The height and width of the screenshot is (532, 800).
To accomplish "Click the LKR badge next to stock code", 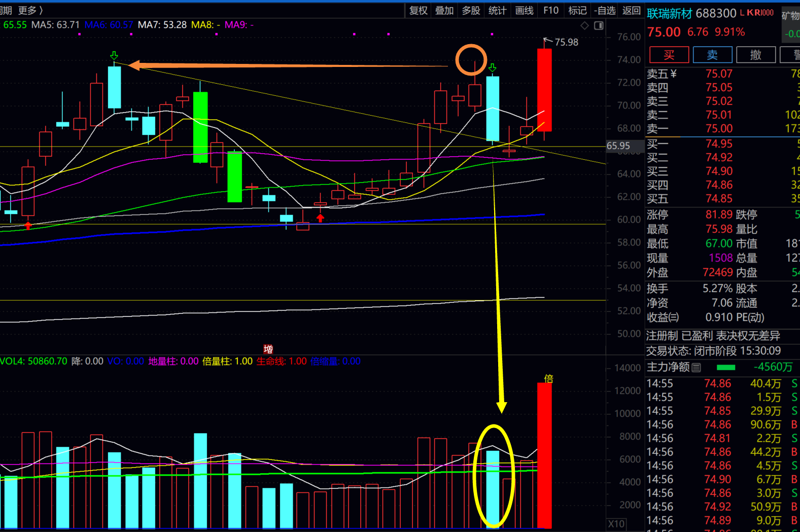I will [x=757, y=13].
